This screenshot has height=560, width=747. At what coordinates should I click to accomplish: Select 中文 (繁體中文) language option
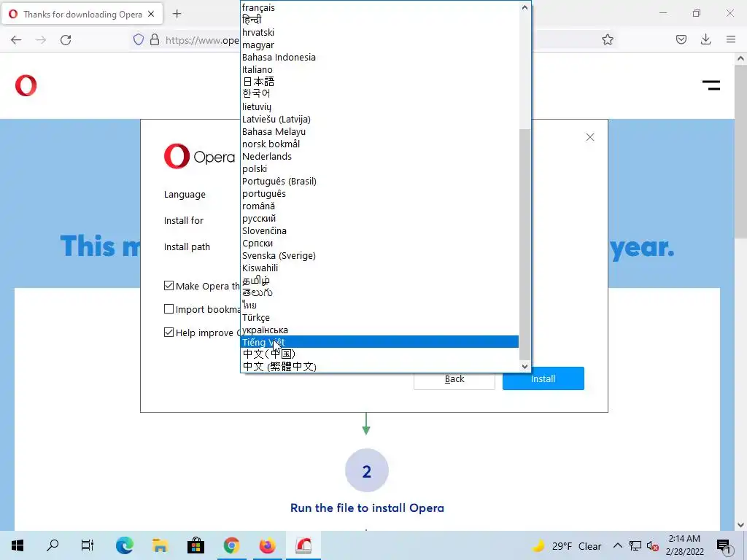tap(379, 367)
